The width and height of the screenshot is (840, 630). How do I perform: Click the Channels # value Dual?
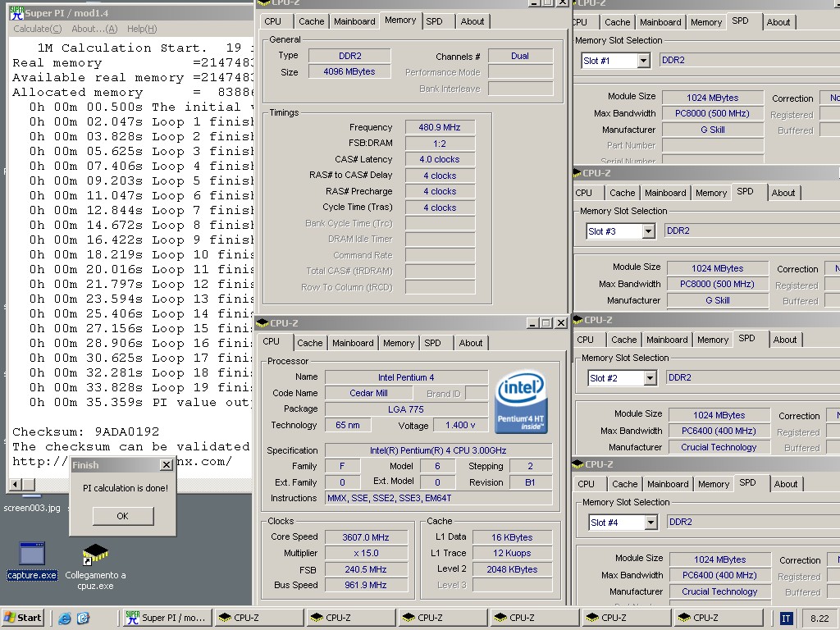click(520, 56)
